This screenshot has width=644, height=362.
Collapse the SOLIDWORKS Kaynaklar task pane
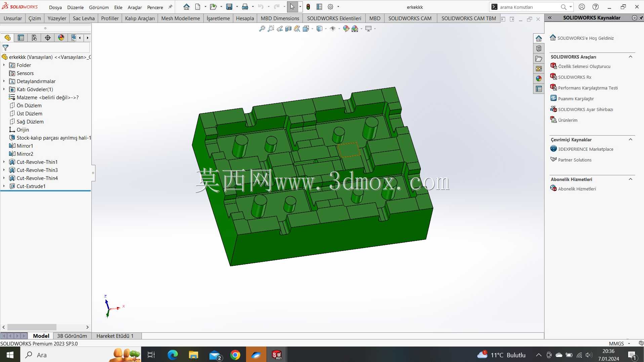pos(550,18)
